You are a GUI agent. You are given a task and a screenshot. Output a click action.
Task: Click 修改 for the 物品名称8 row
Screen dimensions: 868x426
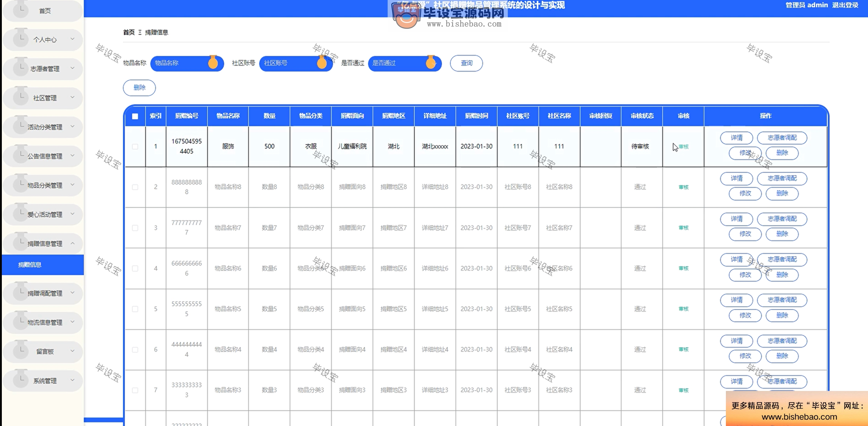click(x=745, y=193)
